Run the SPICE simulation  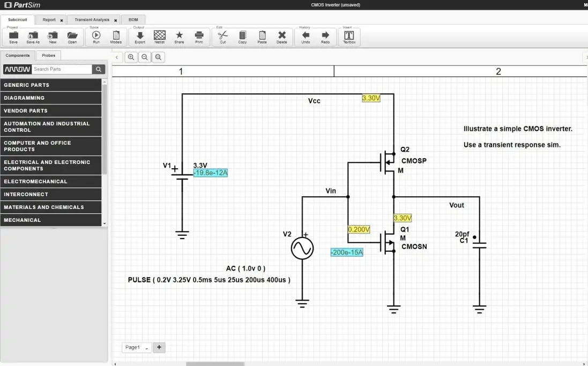96,36
